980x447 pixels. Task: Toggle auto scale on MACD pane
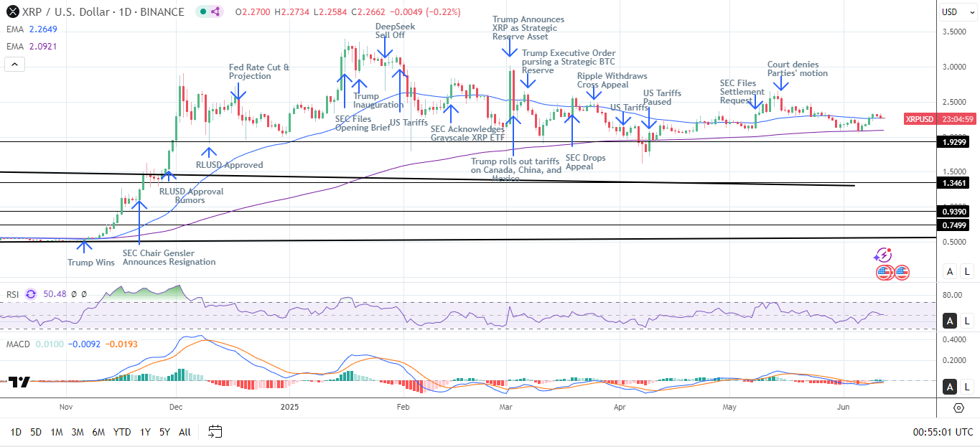click(x=950, y=387)
